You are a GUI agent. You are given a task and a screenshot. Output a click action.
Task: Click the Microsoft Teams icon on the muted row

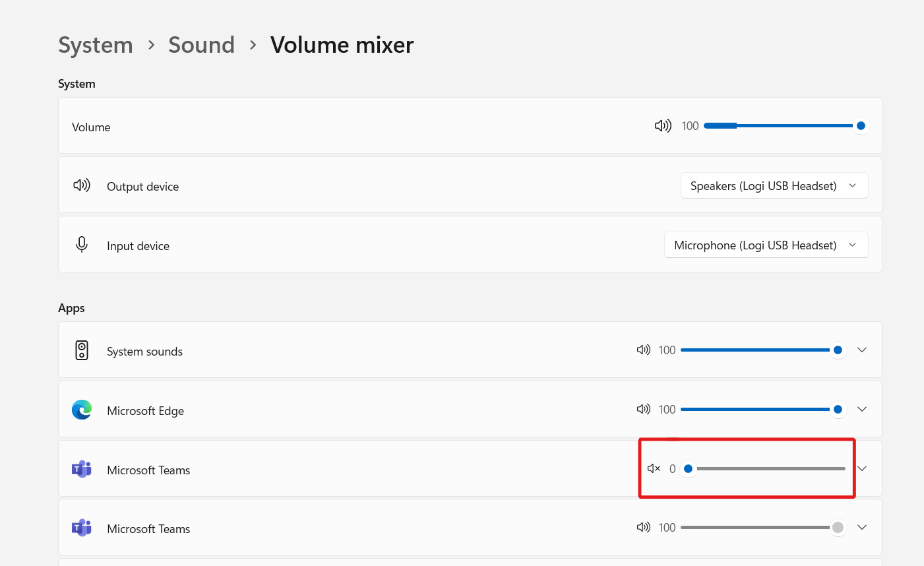click(82, 468)
